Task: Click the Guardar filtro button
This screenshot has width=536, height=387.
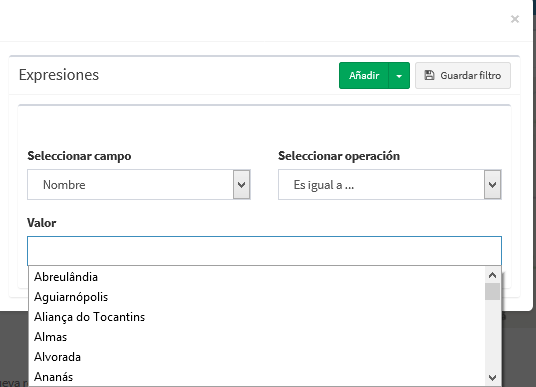Action: point(463,76)
